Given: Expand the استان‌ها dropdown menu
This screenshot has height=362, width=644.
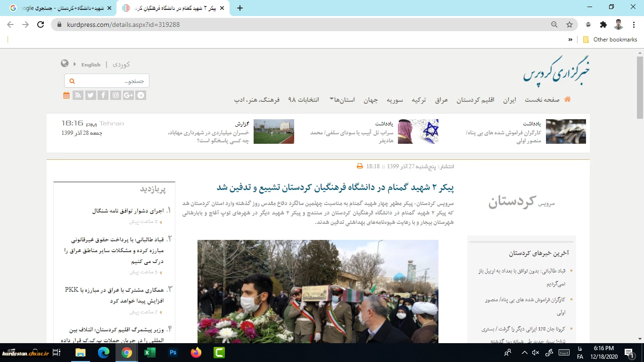Looking at the screenshot, I should point(342,100).
